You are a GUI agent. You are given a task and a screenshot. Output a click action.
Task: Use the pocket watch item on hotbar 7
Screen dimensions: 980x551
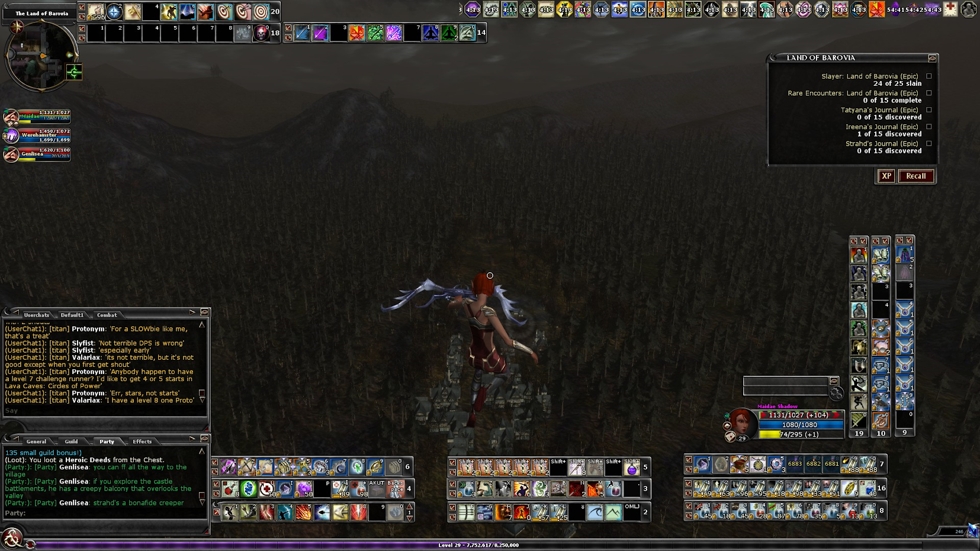(757, 465)
